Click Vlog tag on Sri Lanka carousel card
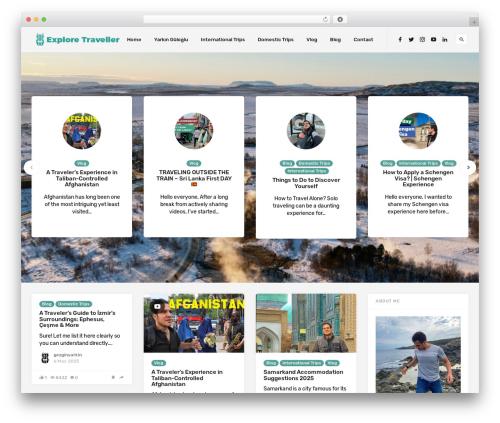 click(194, 163)
